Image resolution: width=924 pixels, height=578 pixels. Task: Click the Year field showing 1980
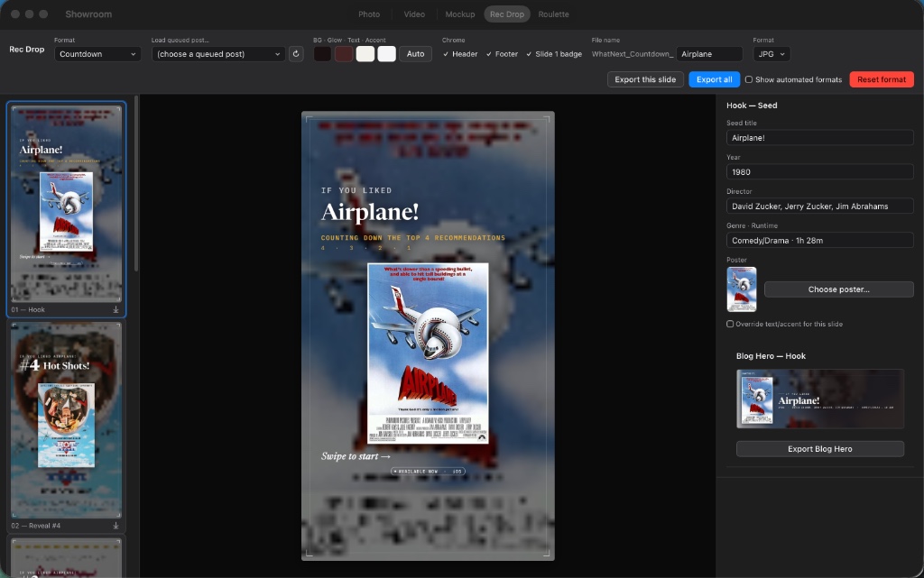(819, 172)
